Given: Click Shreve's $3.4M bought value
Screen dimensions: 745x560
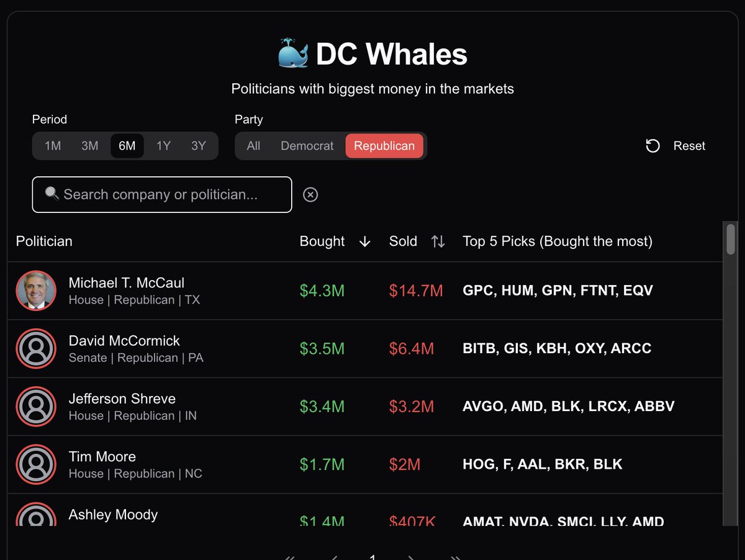Looking at the screenshot, I should [322, 407].
